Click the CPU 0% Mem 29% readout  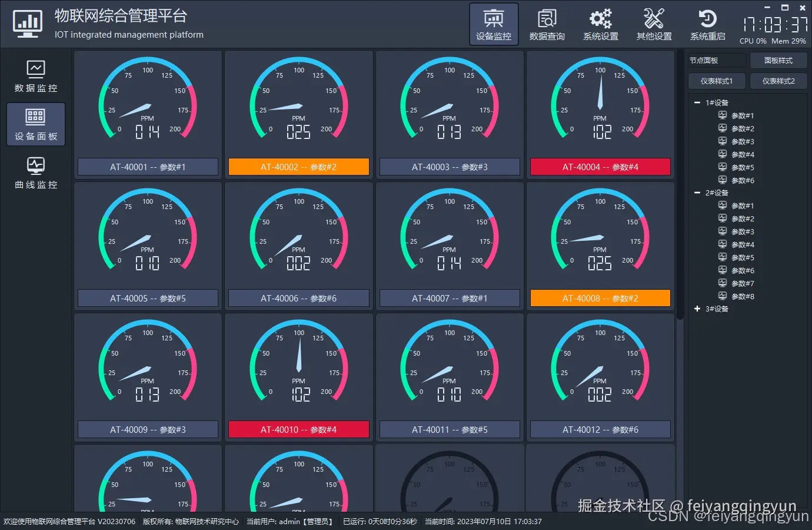(x=773, y=41)
